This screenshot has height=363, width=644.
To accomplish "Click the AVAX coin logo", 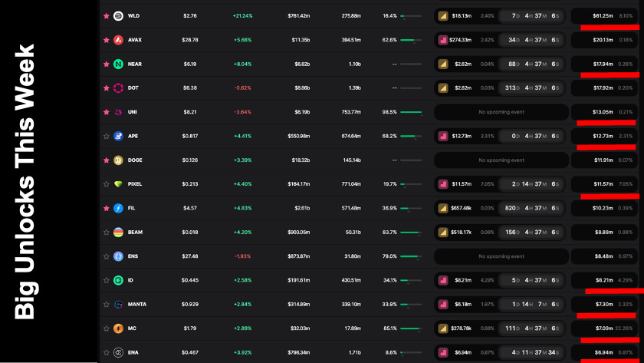I will point(118,40).
